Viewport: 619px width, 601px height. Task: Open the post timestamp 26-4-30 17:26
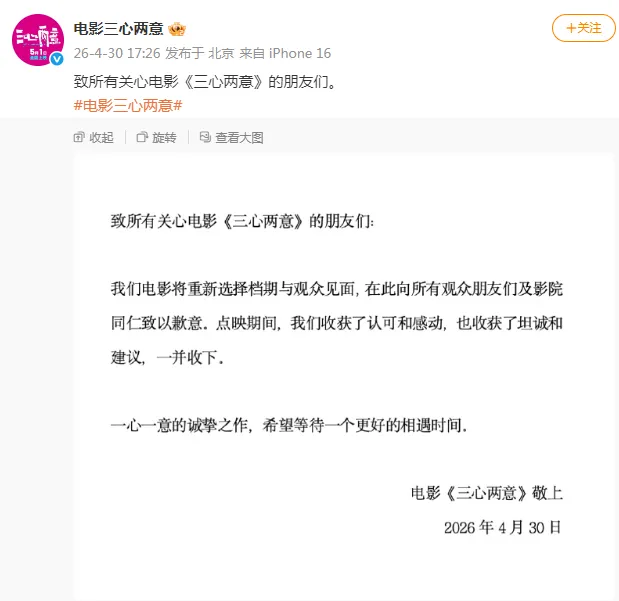[x=117, y=53]
